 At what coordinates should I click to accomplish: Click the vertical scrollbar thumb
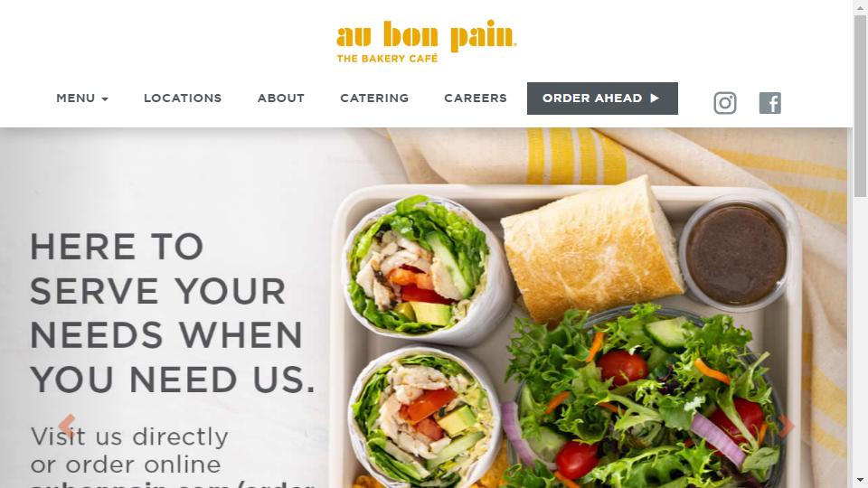pos(860,106)
